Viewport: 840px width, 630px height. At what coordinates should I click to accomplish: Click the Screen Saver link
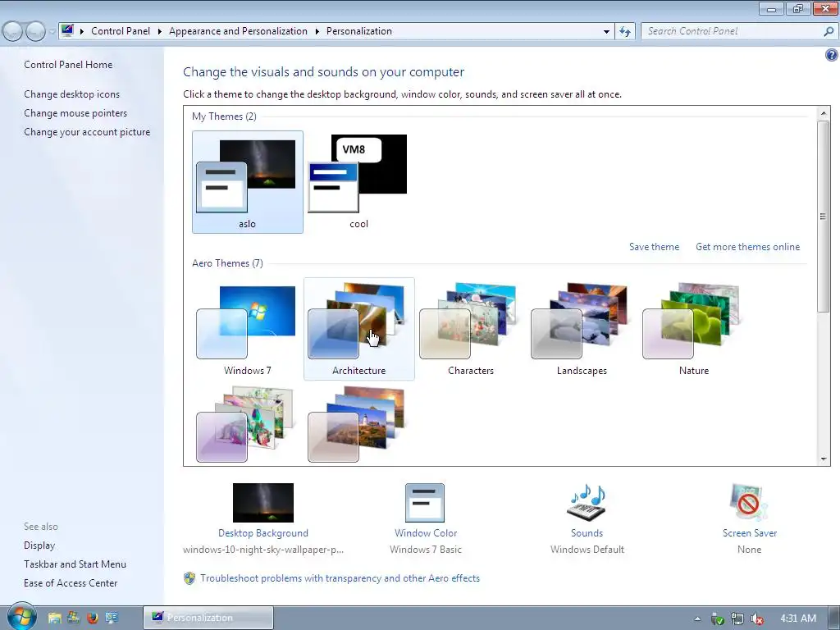[x=750, y=533]
